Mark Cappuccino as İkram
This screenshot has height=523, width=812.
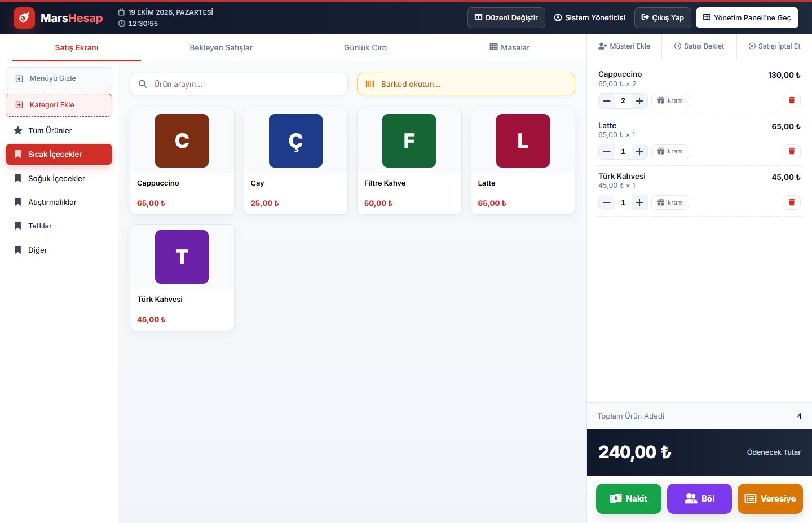pyautogui.click(x=670, y=100)
